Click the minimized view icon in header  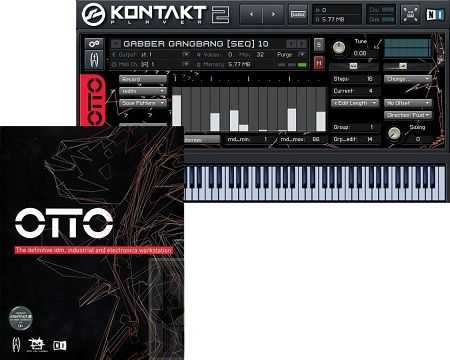(x=410, y=14)
